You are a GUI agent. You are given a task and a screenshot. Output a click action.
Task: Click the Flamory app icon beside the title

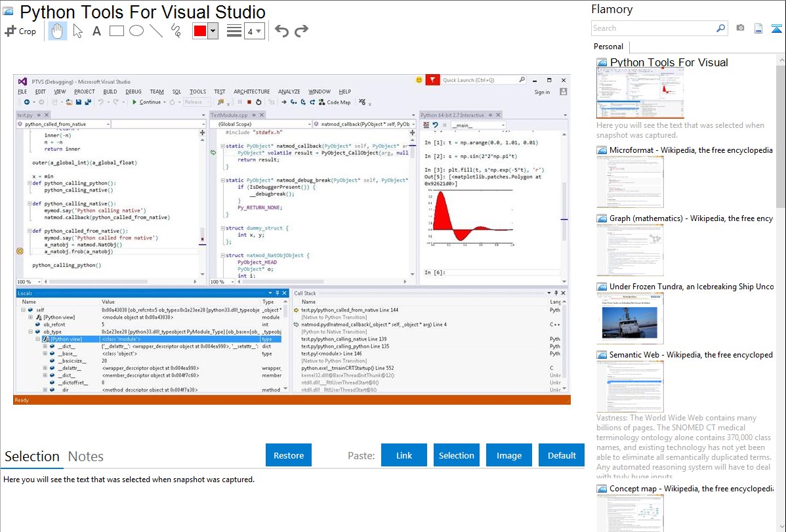pyautogui.click(x=8, y=12)
